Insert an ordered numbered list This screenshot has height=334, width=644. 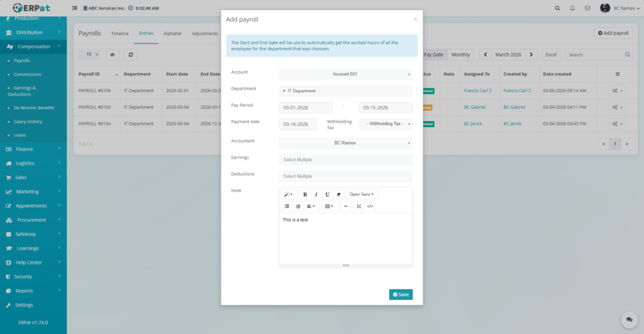[x=298, y=206]
